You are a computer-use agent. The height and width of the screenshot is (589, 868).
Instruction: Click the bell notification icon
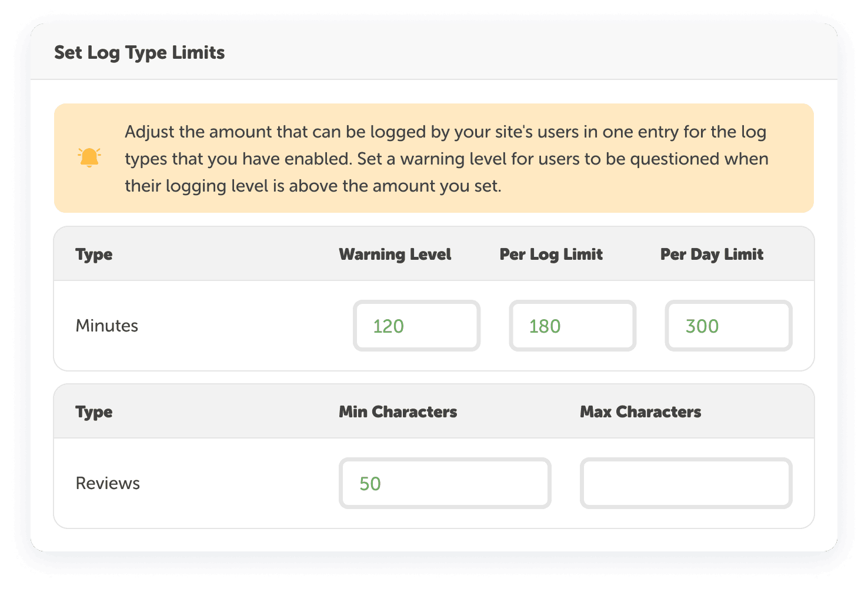[x=88, y=158]
